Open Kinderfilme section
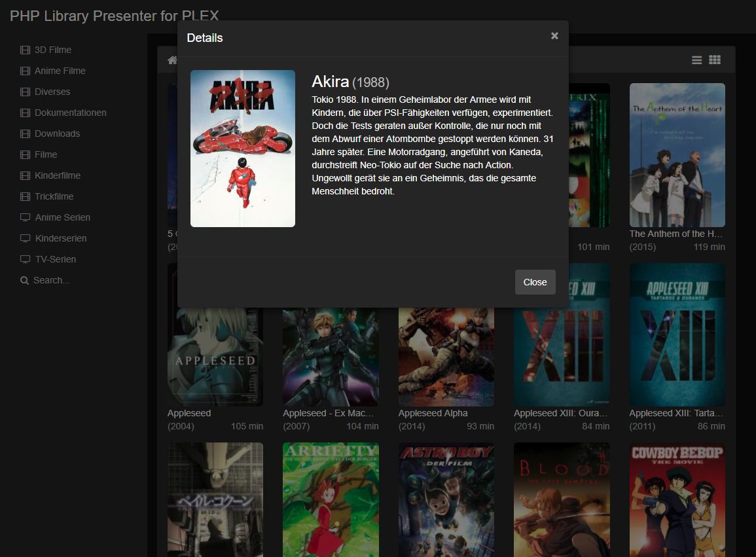This screenshot has height=557, width=756. tap(58, 175)
